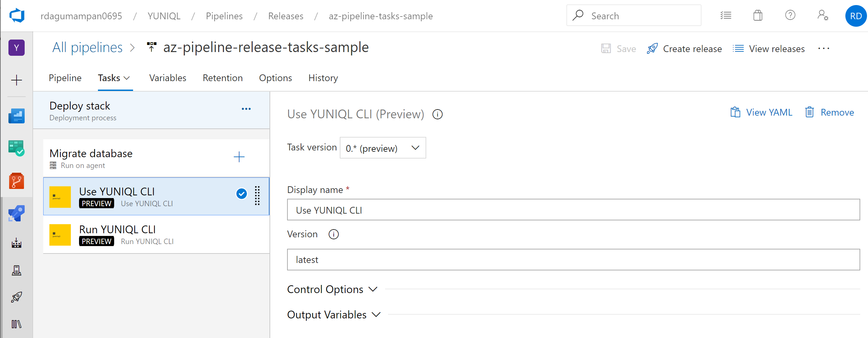
Task: Expand the Output Variables section
Action: coord(334,315)
